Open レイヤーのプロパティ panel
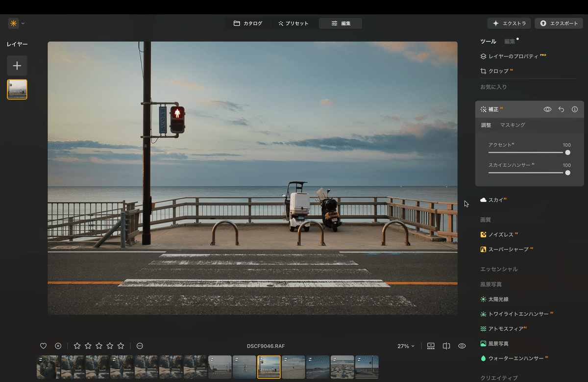Viewport: 588px width, 382px height. point(511,56)
